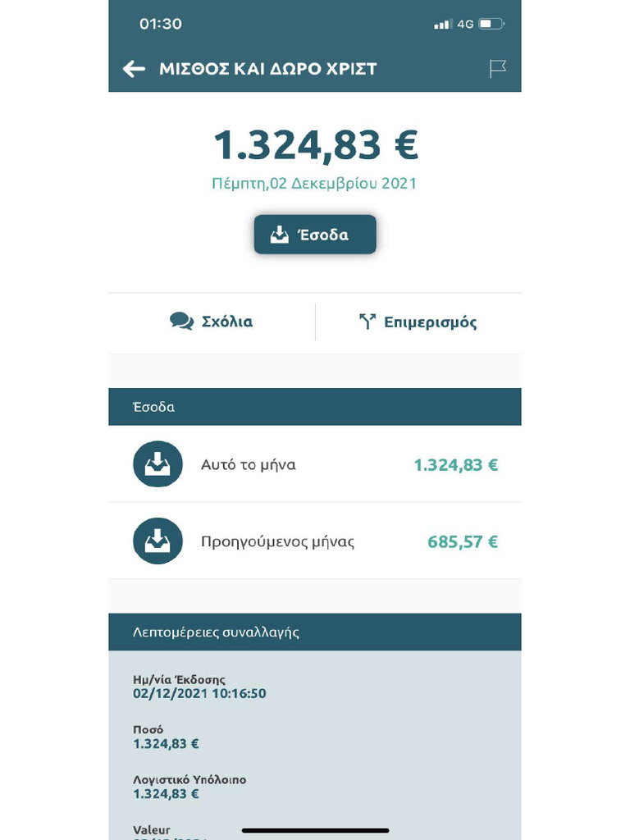Tap the 685,57 € previous month amount
Viewport: 630px width, 840px height.
463,541
